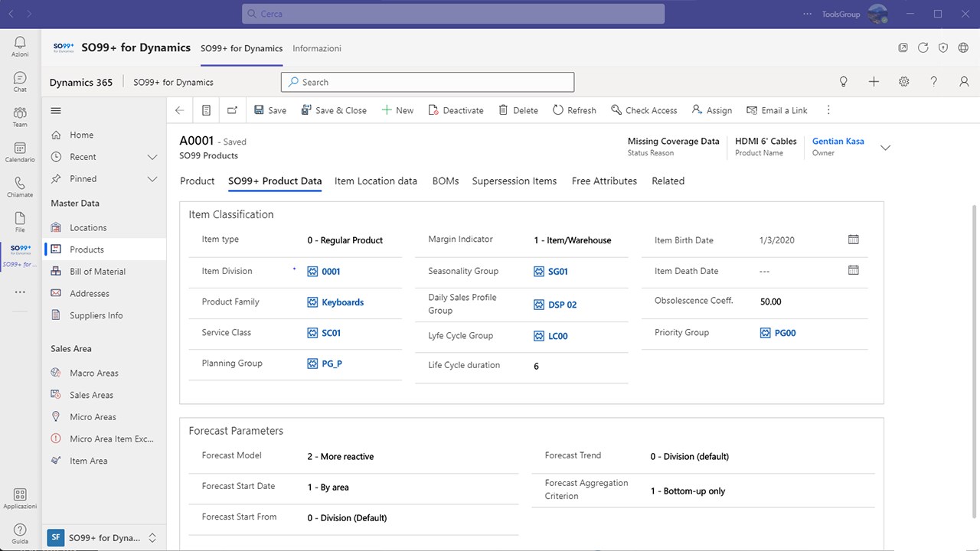Show more commands in the toolbar overflow
This screenshot has height=551, width=980.
click(828, 110)
